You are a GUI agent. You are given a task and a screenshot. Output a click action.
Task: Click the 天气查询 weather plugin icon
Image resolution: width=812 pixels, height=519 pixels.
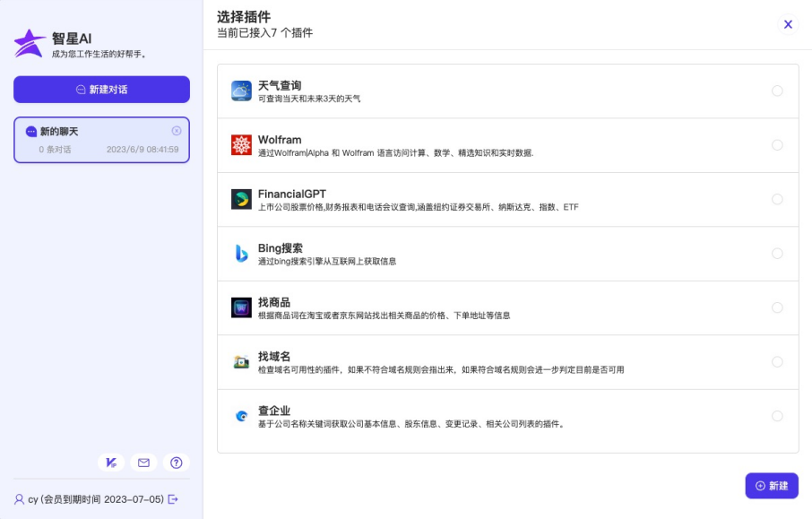coord(241,91)
